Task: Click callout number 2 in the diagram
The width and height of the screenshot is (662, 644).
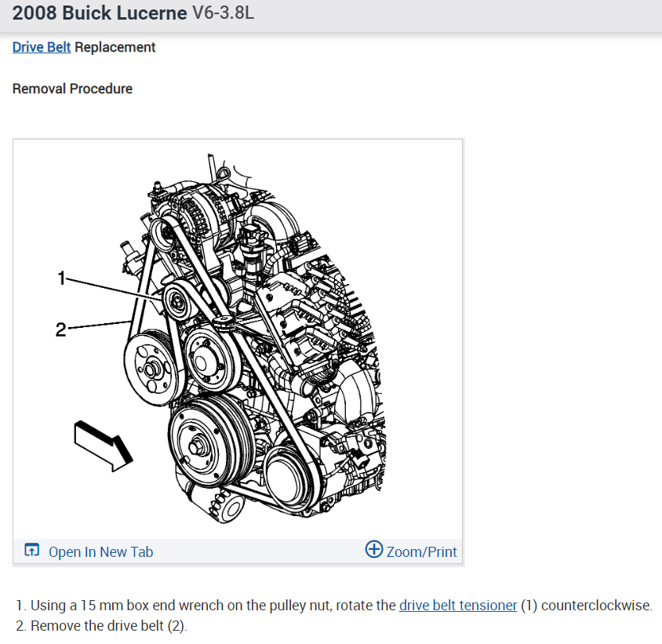Action: [x=61, y=329]
